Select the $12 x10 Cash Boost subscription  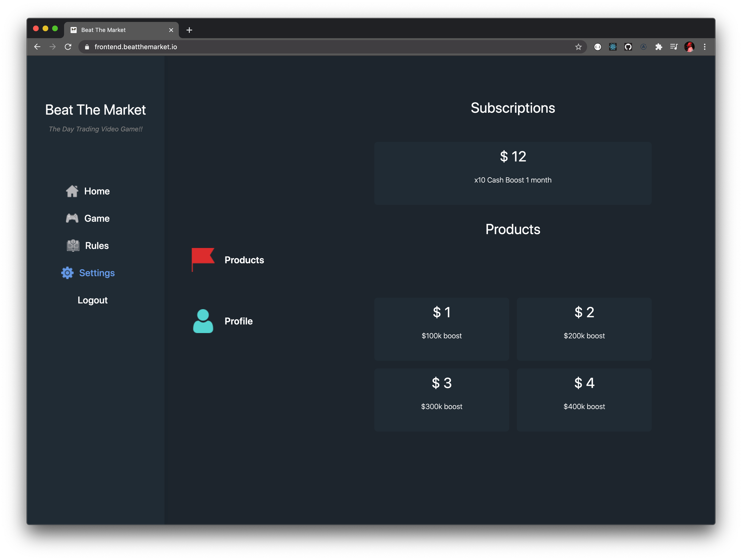point(513,173)
